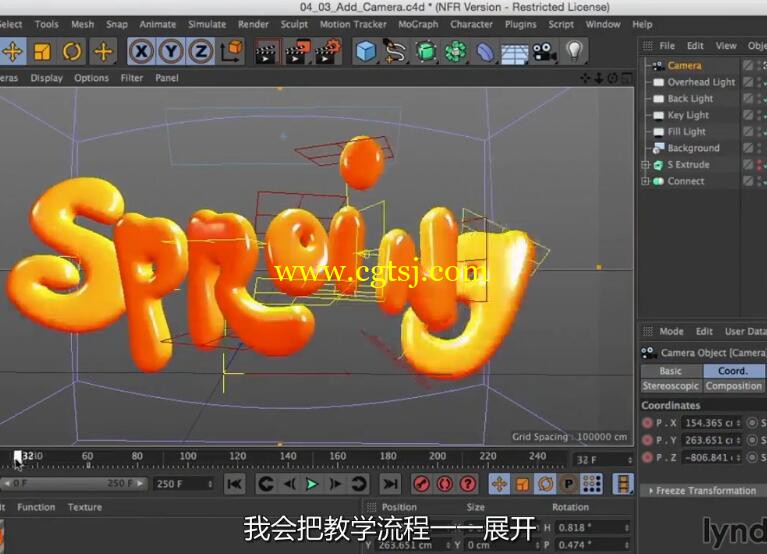Screen dimensions: 767x554
Task: Switch to the Coord. tab
Action: coord(733,371)
